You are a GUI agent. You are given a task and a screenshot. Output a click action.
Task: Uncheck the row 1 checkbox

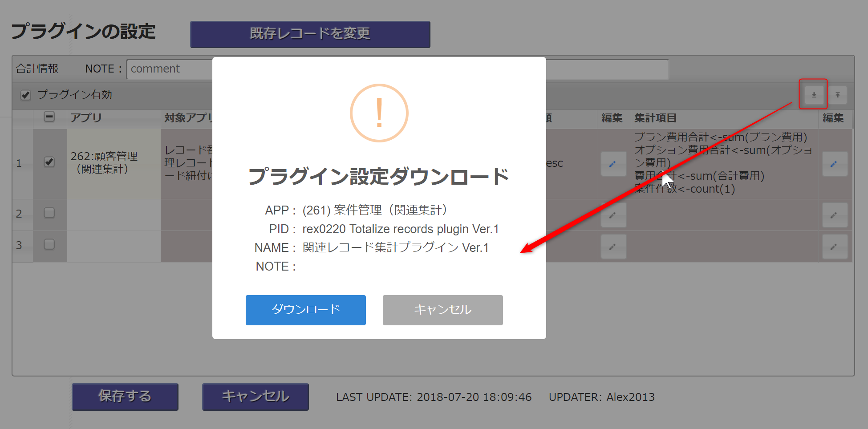[x=49, y=162]
